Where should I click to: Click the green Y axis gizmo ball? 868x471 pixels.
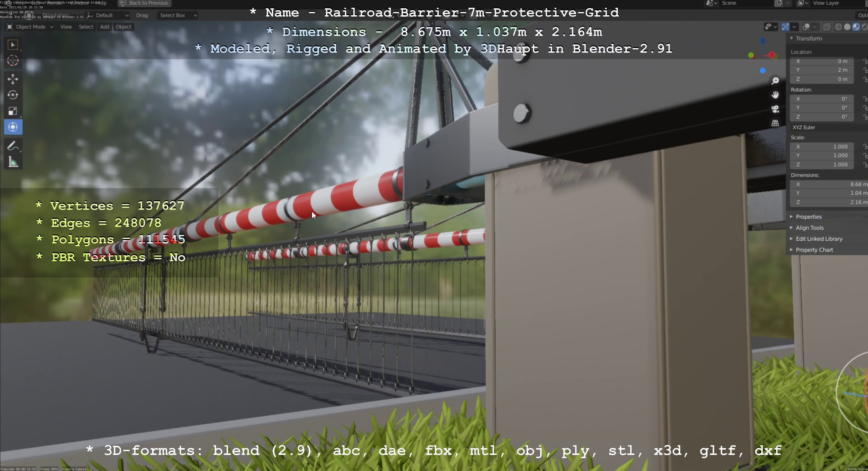751,55
